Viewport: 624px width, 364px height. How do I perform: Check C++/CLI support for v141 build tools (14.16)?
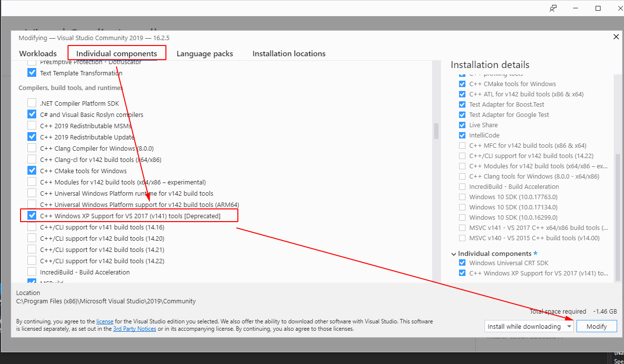32,227
